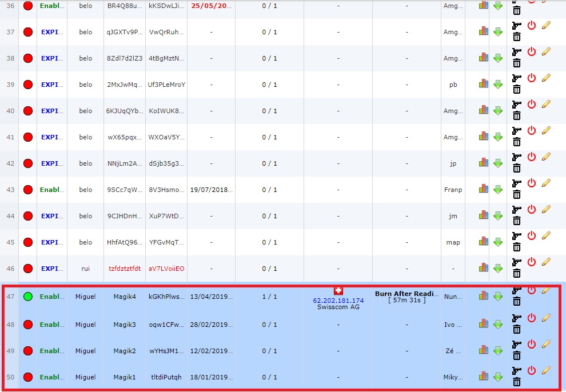The height and width of the screenshot is (392, 566).
Task: Click the username '8Zdl7d2lZ3' on row 38
Action: (125, 58)
